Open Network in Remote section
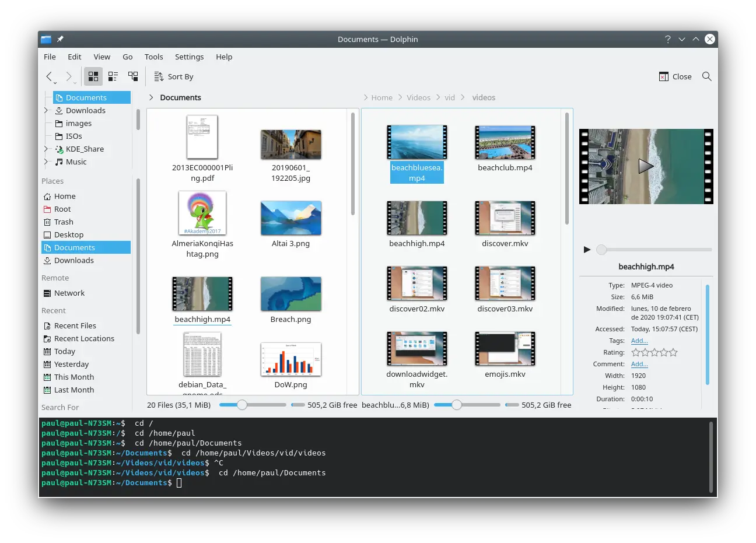 pyautogui.click(x=69, y=293)
